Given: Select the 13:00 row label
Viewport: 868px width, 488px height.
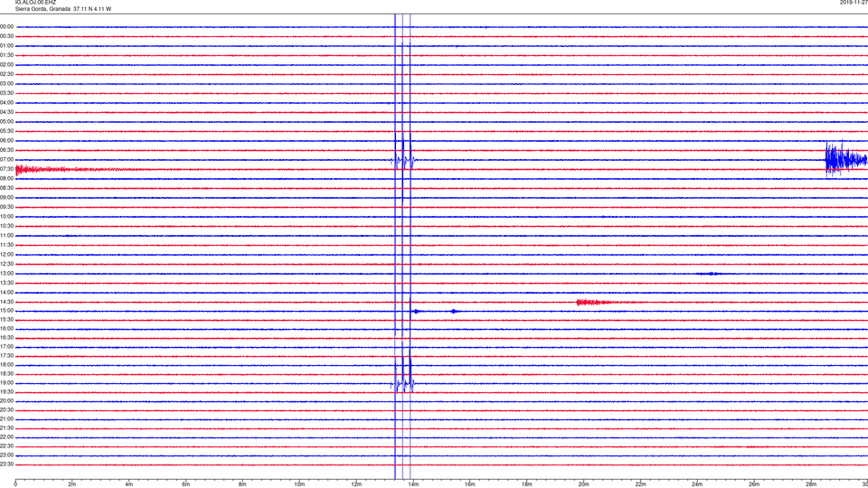Looking at the screenshot, I should click(x=6, y=273).
